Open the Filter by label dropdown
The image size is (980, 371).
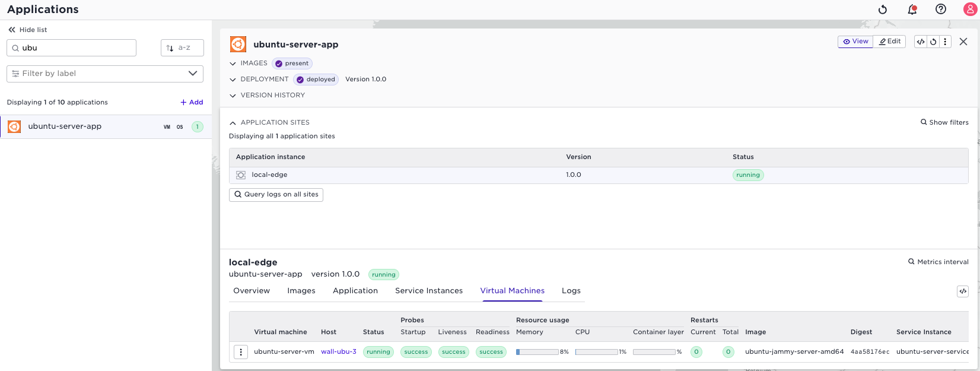105,74
